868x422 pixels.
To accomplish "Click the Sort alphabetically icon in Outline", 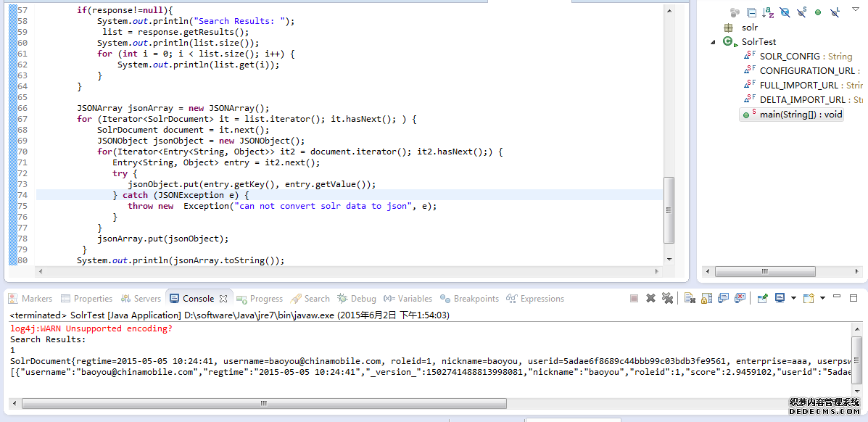I will click(x=767, y=12).
